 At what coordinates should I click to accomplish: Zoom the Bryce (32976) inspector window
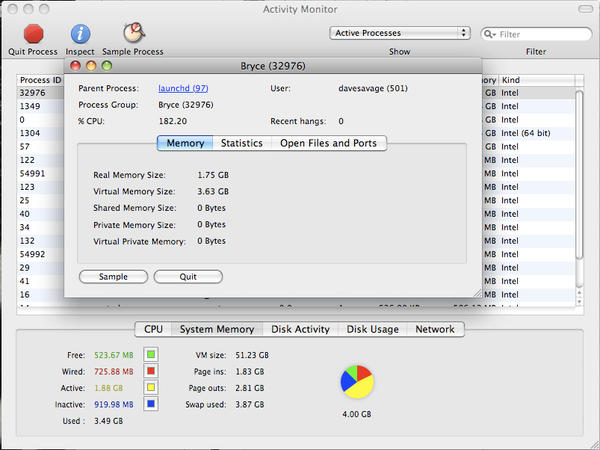(x=107, y=66)
